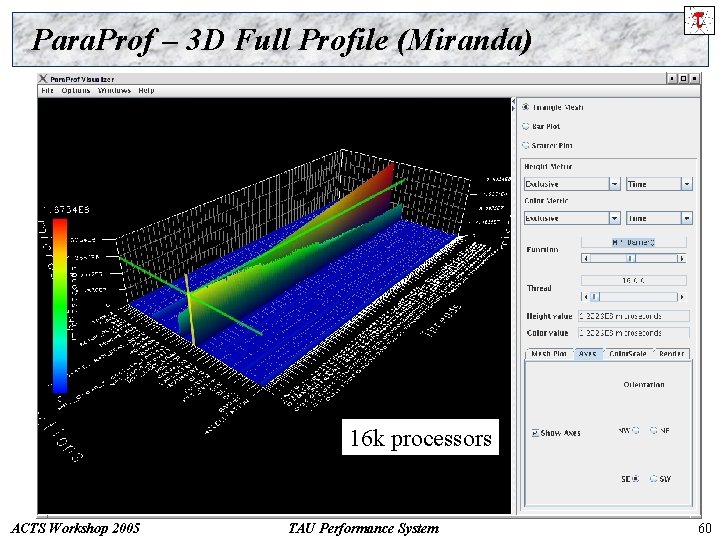Select the Bar Plot radio button
This screenshot has height=540, width=720.
[x=526, y=126]
